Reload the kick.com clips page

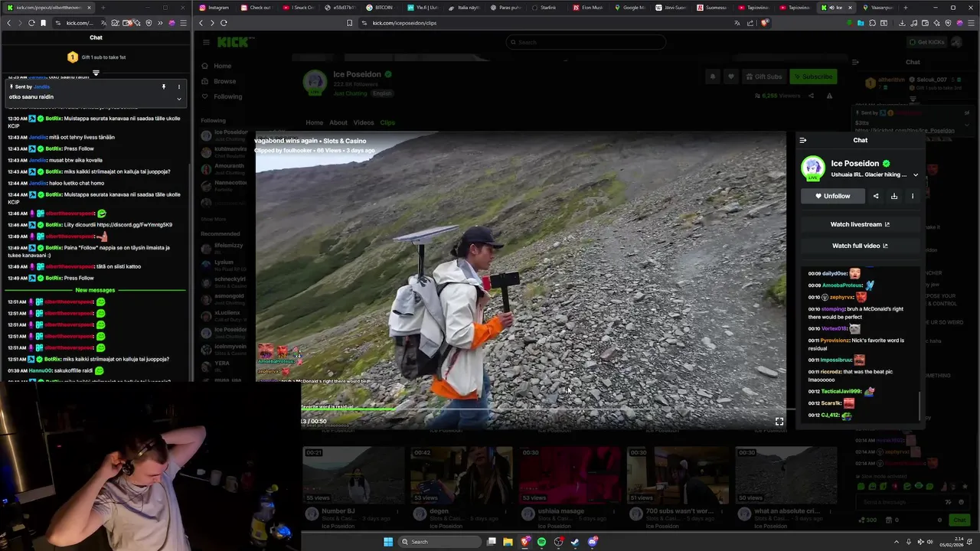[224, 23]
